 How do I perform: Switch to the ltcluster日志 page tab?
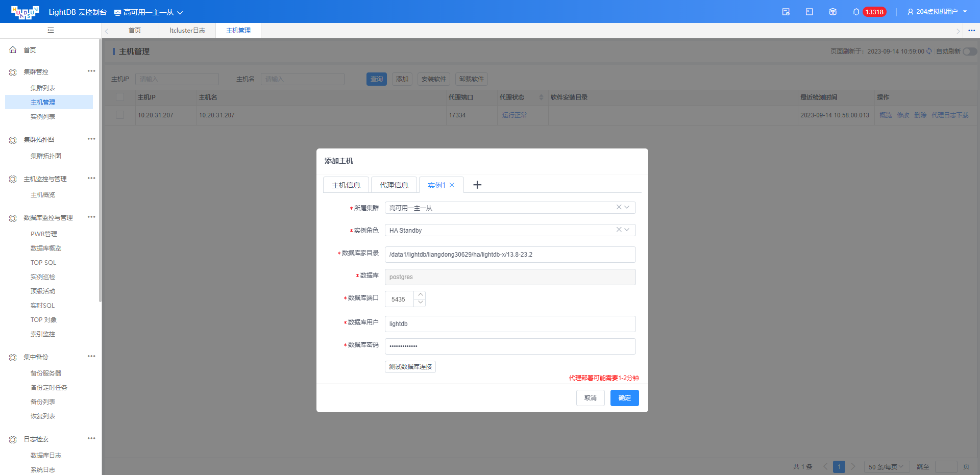(x=187, y=31)
